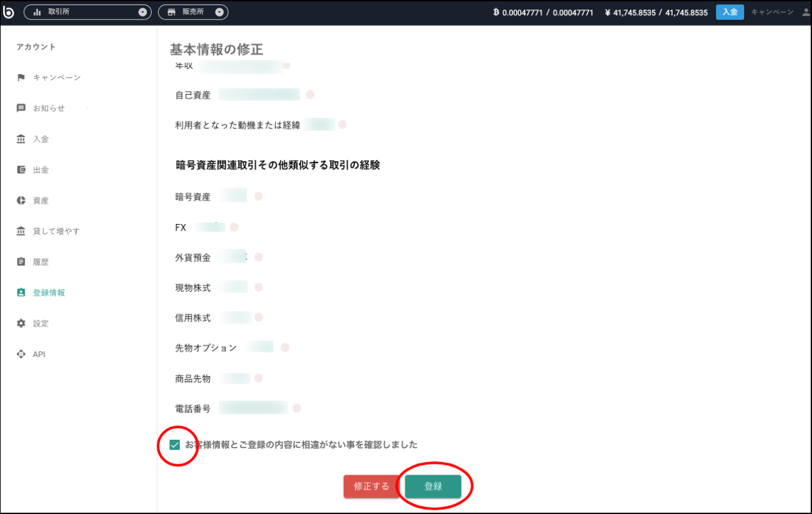Click the 現物株式 experience value
Viewport: 812px width, 514px height.
(232, 287)
